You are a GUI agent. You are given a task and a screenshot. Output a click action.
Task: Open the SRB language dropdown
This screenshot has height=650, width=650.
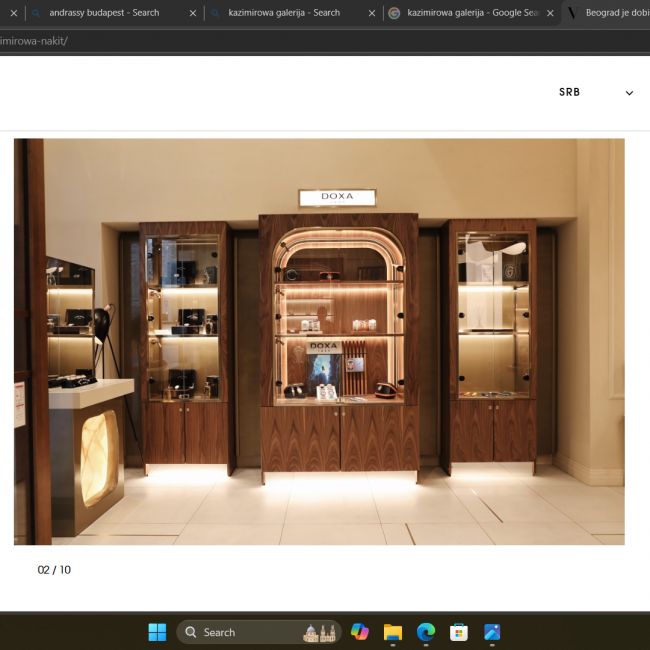point(596,92)
